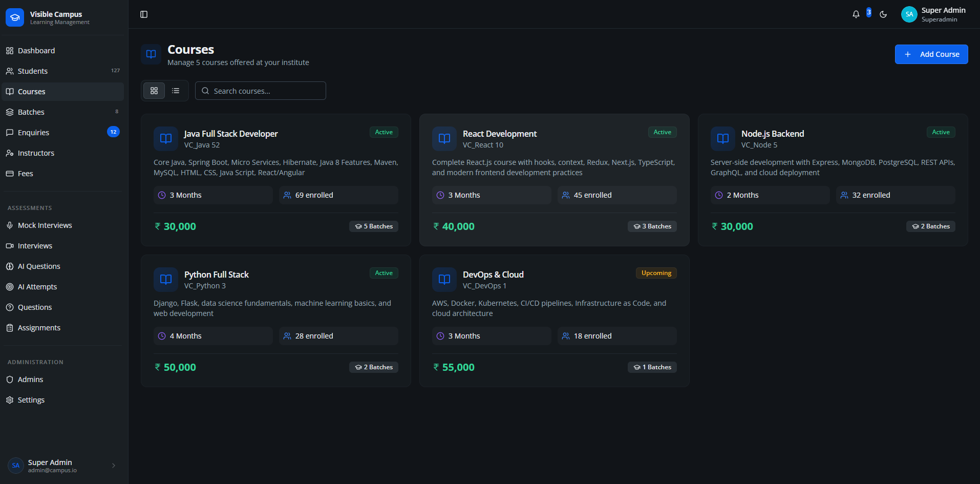Open the Fees management section
Image resolution: width=980 pixels, height=484 pixels.
(26, 173)
